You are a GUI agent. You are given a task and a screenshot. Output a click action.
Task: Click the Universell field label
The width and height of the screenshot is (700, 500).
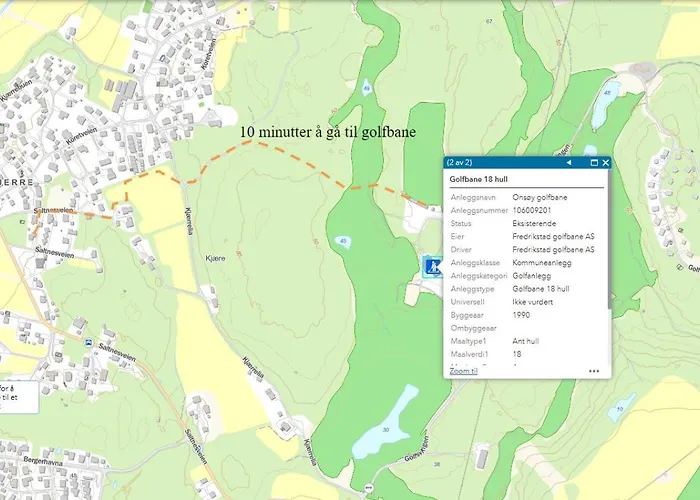[467, 302]
